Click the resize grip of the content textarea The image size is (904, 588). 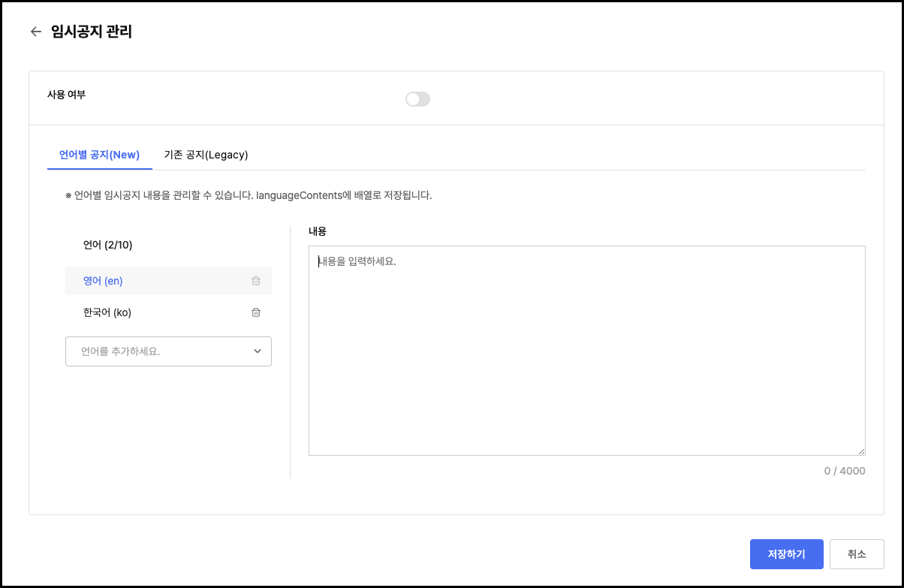(861, 451)
